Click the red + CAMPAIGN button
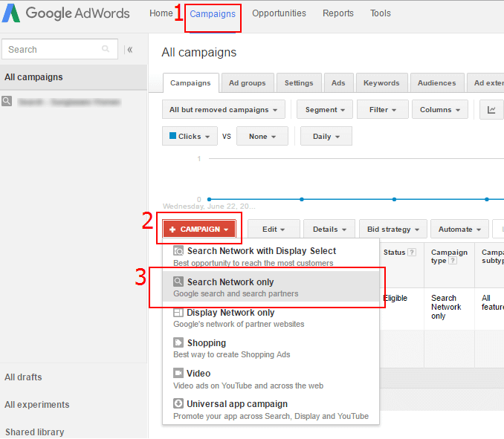Screen dimensions: 504x439 199,229
